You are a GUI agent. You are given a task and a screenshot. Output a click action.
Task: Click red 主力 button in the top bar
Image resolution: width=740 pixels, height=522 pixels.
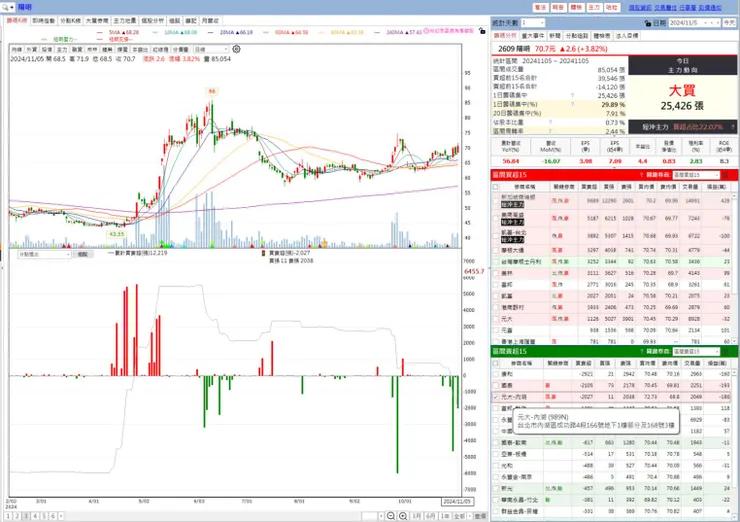point(594,8)
